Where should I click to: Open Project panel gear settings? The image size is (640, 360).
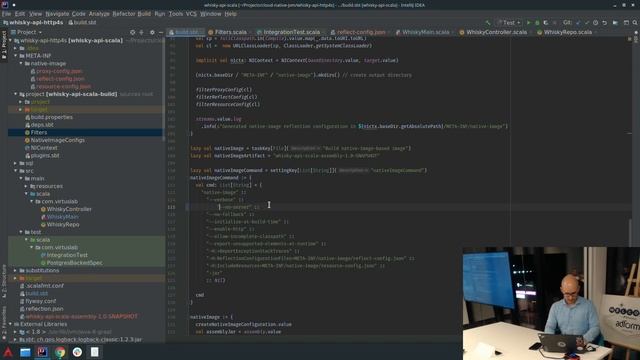pyautogui.click(x=152, y=32)
